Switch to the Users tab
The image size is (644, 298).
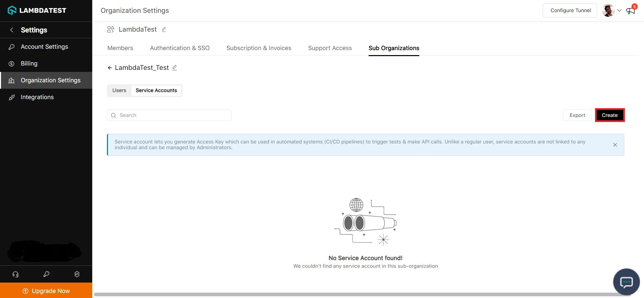[119, 90]
